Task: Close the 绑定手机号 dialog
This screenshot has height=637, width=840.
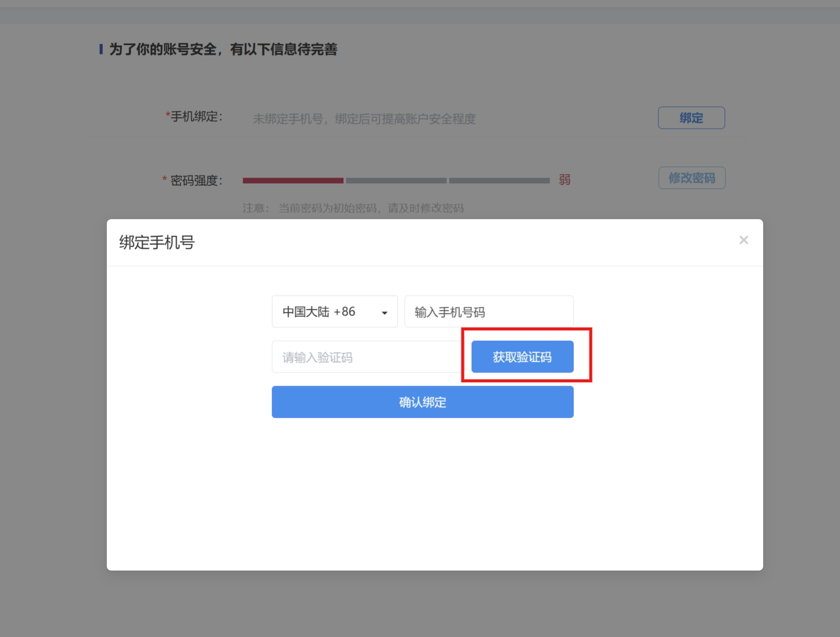Action: point(743,240)
